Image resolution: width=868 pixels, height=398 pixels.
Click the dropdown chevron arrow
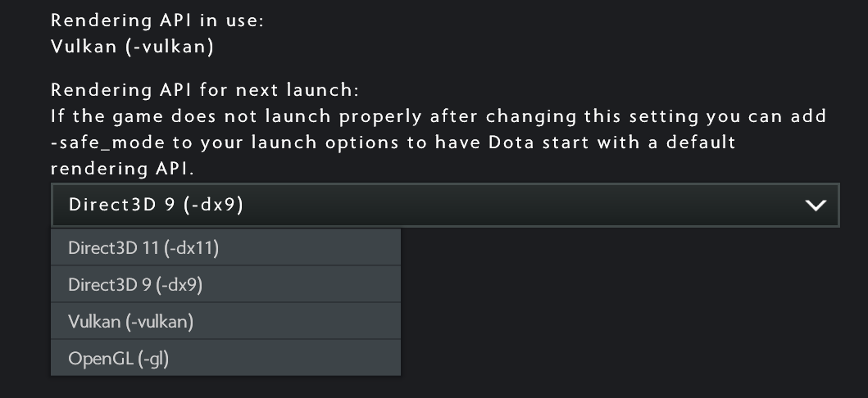(816, 206)
